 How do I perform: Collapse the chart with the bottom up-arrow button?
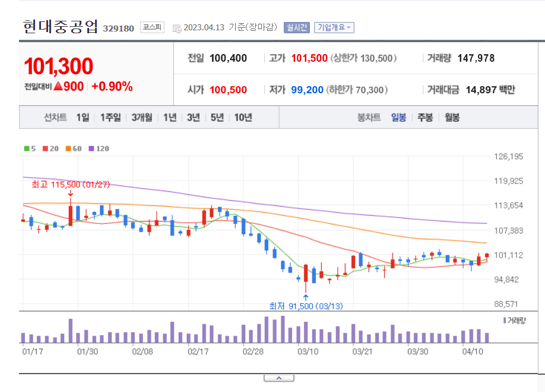click(x=279, y=378)
